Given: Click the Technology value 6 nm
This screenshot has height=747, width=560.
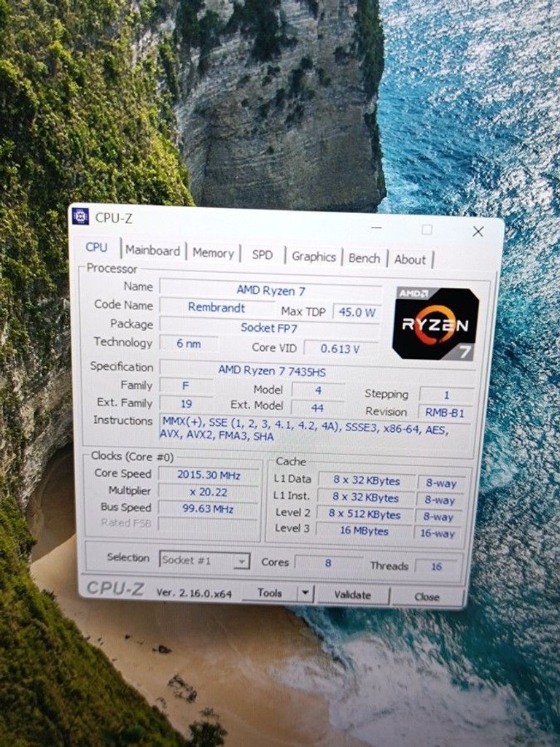Looking at the screenshot, I should tap(189, 344).
